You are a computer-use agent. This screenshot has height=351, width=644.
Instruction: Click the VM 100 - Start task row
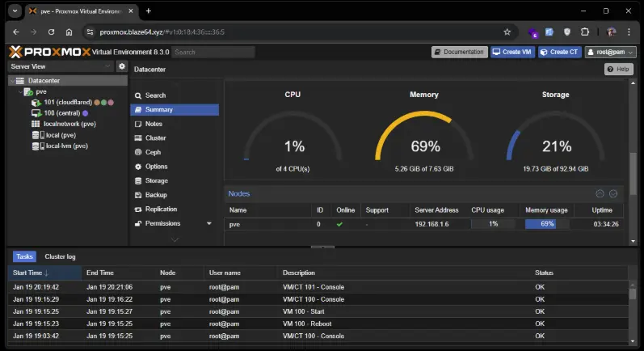coord(318,311)
